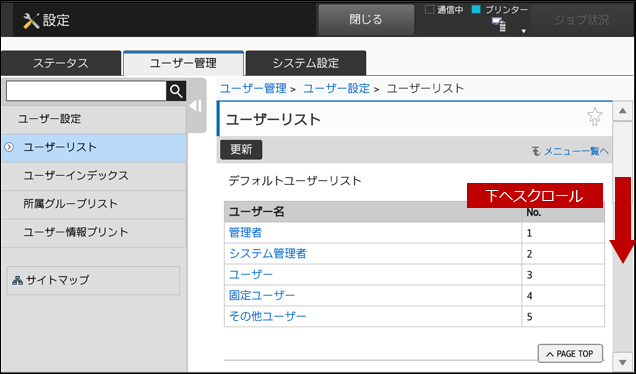Click the サイトマップ icon
The height and width of the screenshot is (374, 636).
pos(17,280)
